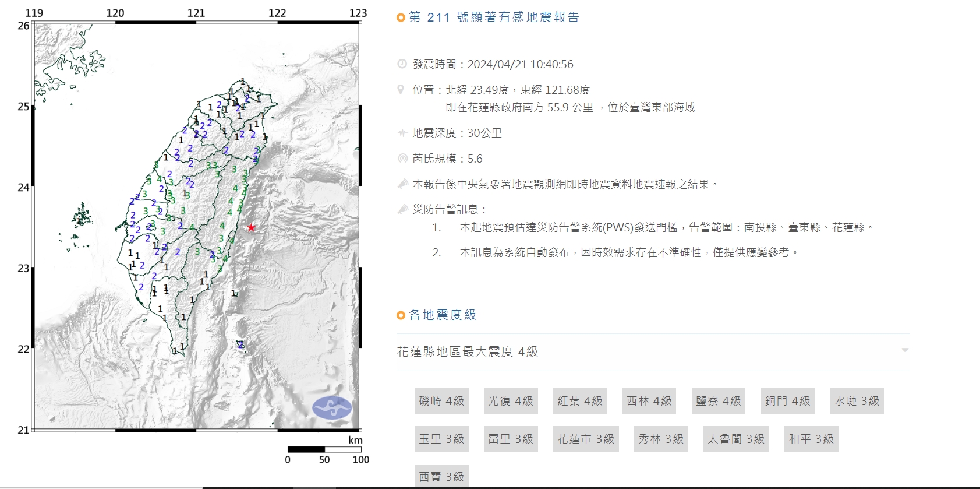Click the orange circle beside 第 211 號 heading
This screenshot has height=489, width=980.
(x=401, y=17)
